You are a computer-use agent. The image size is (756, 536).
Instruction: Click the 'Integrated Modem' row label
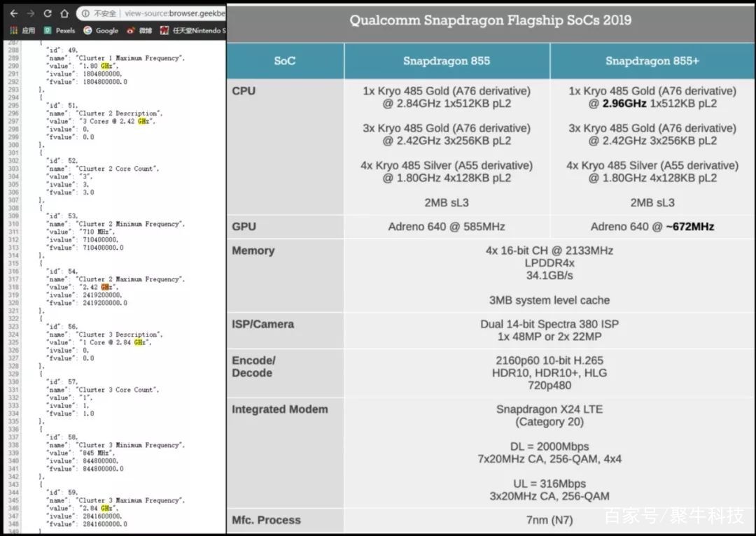tap(279, 409)
